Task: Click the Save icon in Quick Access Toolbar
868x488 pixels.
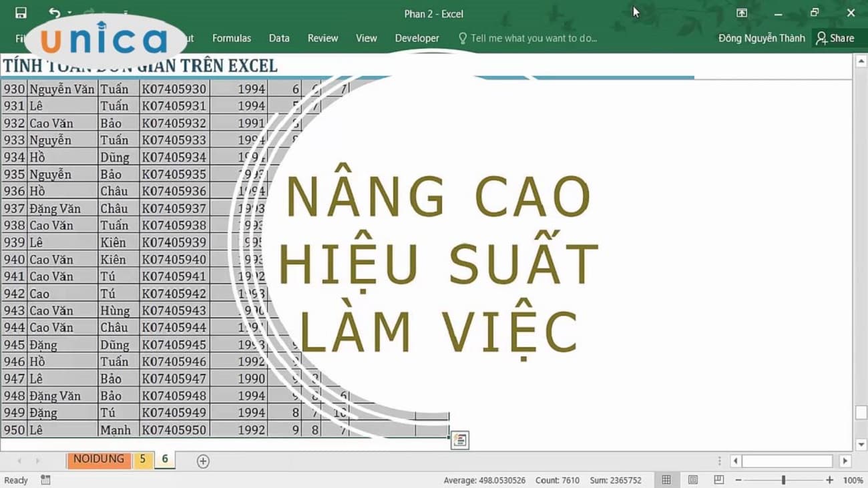Action: [20, 12]
